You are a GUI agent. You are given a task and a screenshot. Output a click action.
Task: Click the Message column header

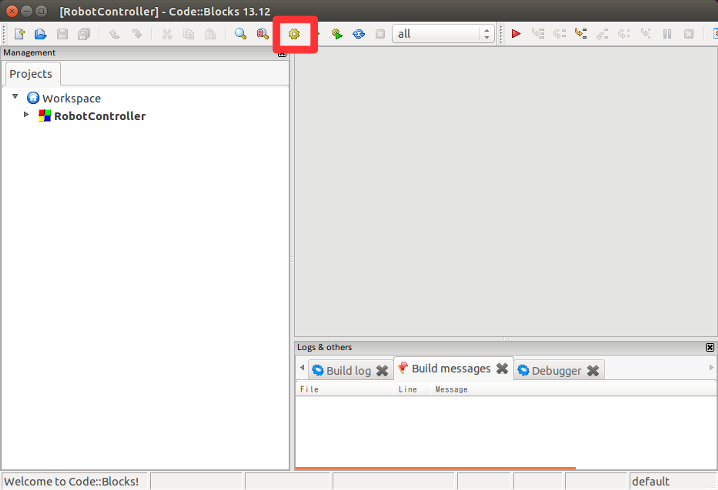451,389
